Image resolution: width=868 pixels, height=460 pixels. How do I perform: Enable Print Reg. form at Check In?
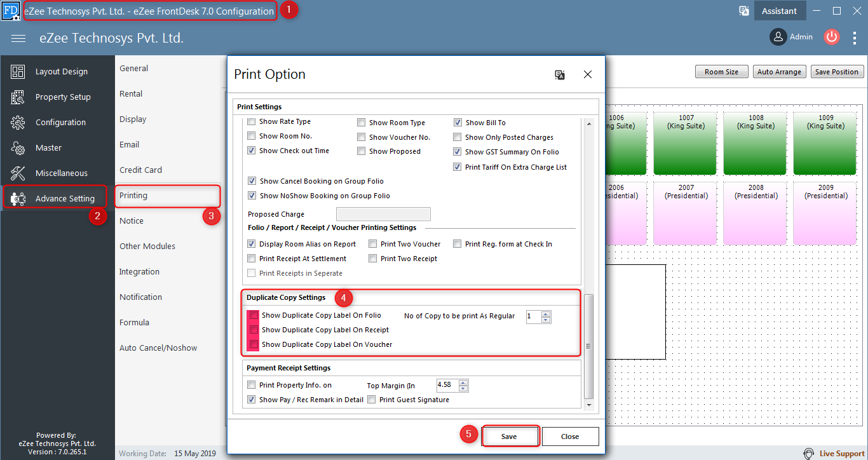point(458,244)
